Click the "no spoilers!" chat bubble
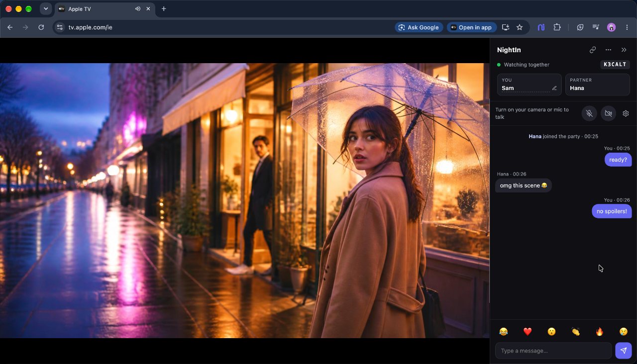Image resolution: width=637 pixels, height=364 pixels. [x=612, y=211]
